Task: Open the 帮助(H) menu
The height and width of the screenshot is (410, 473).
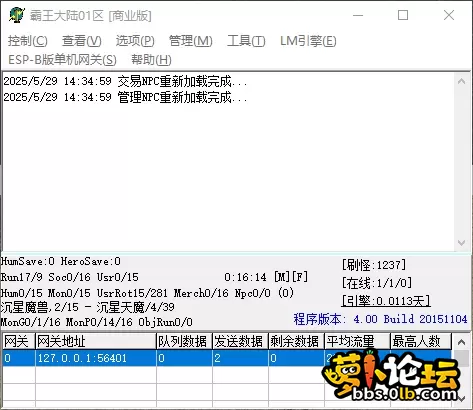Action: (151, 60)
